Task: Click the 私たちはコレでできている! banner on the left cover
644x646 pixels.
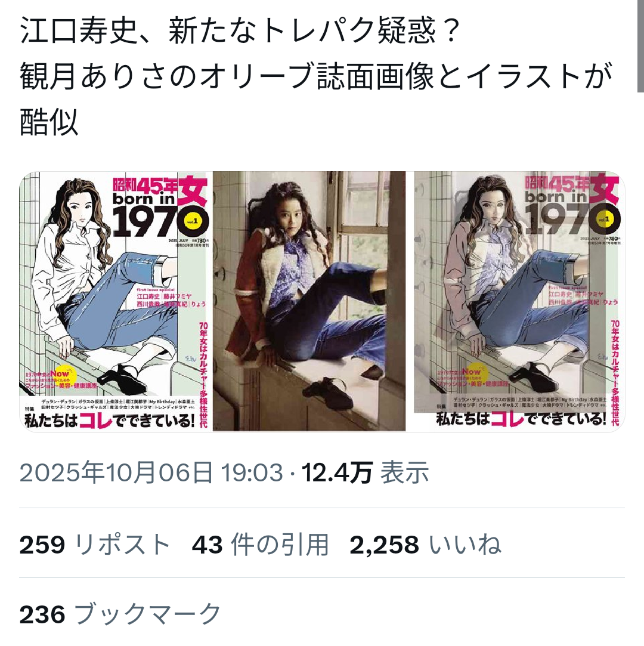Action: (x=110, y=421)
